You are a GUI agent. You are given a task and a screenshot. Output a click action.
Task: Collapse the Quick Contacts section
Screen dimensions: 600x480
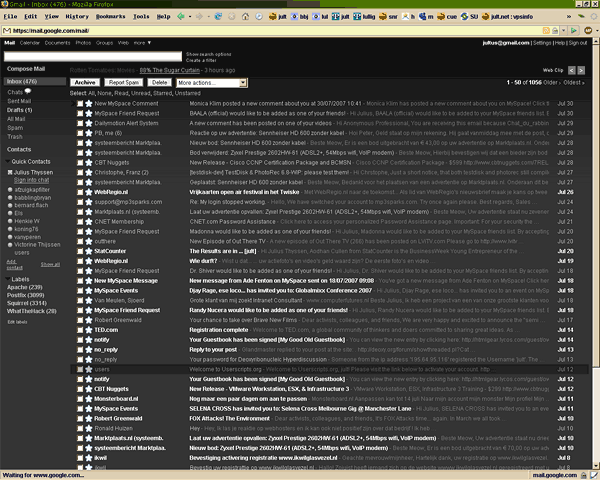(8, 162)
